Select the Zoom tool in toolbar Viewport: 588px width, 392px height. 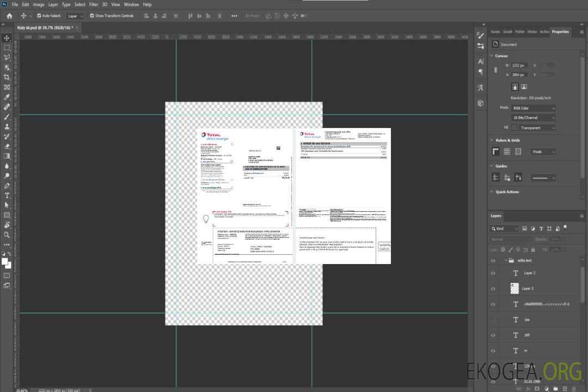7,235
